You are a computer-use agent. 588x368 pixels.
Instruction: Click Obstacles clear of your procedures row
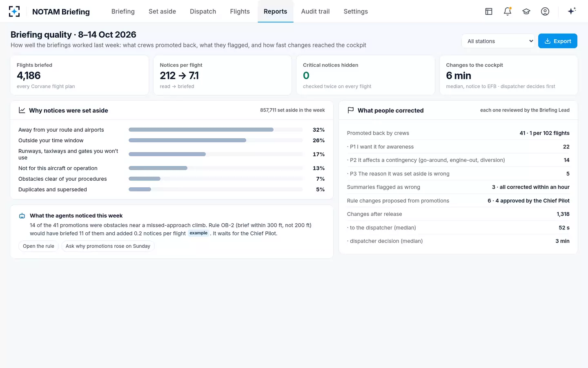click(x=171, y=179)
